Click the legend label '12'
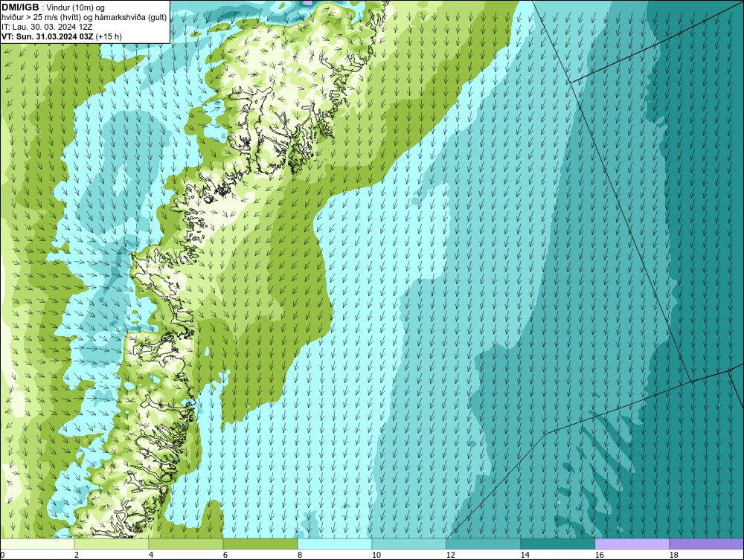Image resolution: width=744 pixels, height=560 pixels. 450,555
